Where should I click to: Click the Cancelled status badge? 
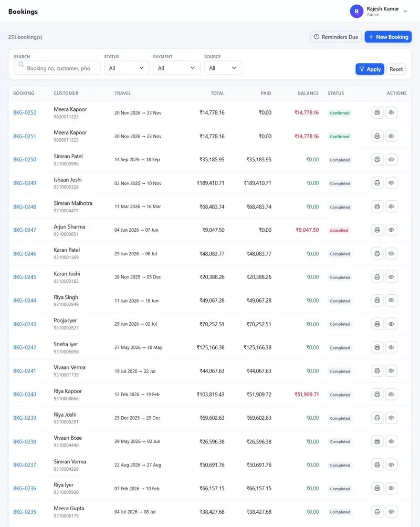pyautogui.click(x=339, y=230)
